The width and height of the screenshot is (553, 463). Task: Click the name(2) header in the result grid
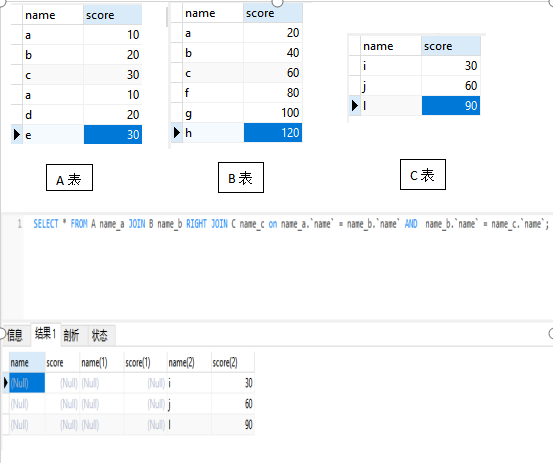coord(189,363)
